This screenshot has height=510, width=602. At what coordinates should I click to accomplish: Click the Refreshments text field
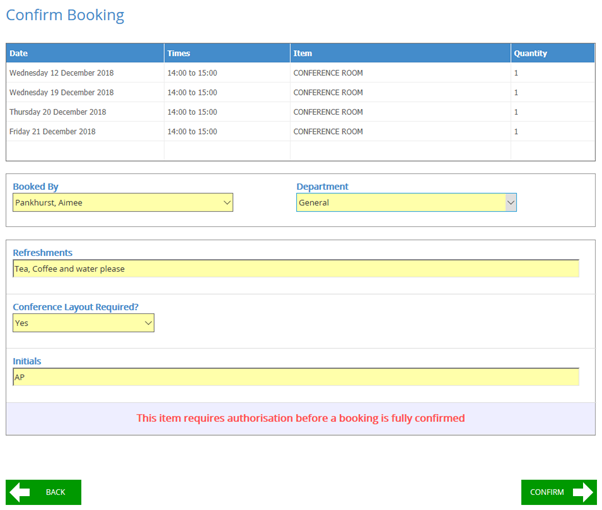[296, 268]
